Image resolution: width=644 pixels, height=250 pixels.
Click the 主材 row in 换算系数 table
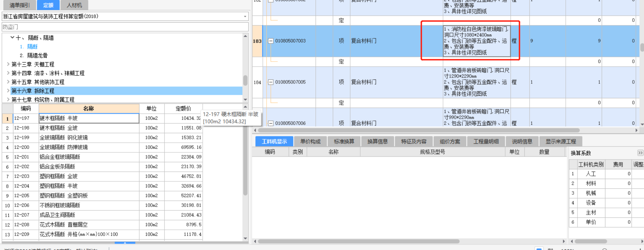pyautogui.click(x=606, y=213)
